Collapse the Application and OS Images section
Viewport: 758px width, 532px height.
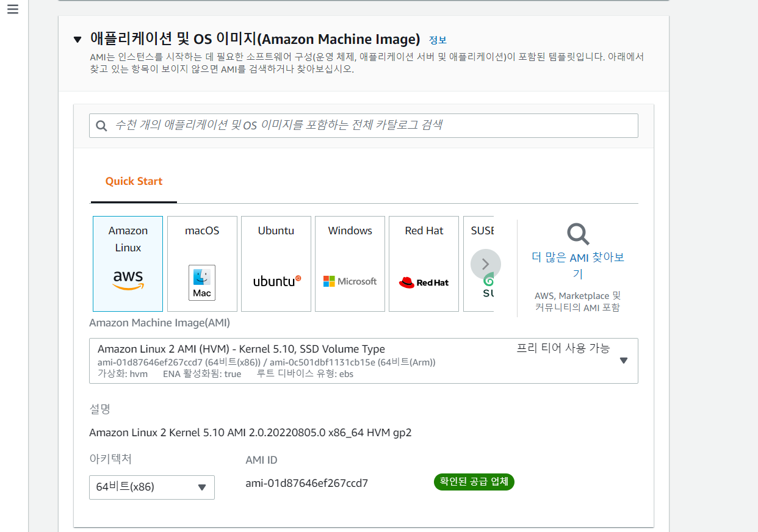pyautogui.click(x=77, y=40)
